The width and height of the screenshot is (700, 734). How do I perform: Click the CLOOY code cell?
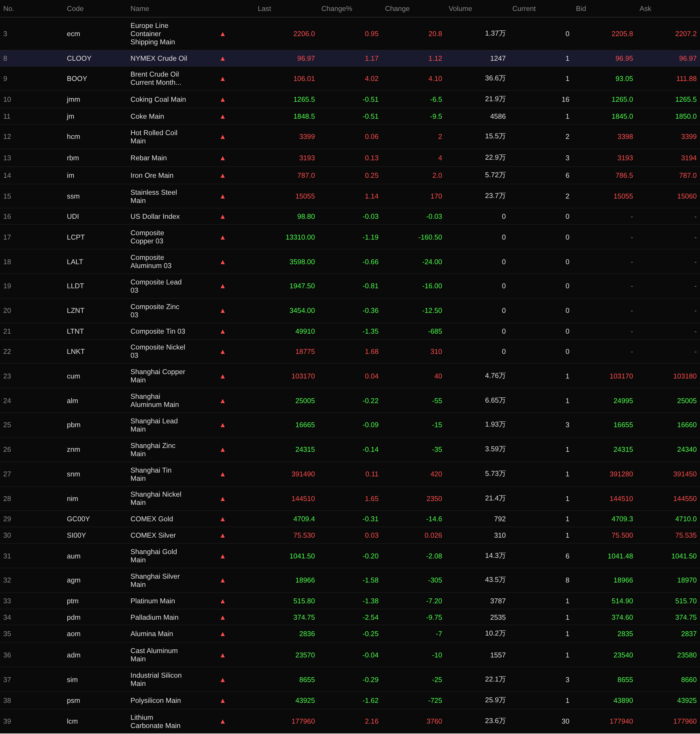pyautogui.click(x=79, y=59)
